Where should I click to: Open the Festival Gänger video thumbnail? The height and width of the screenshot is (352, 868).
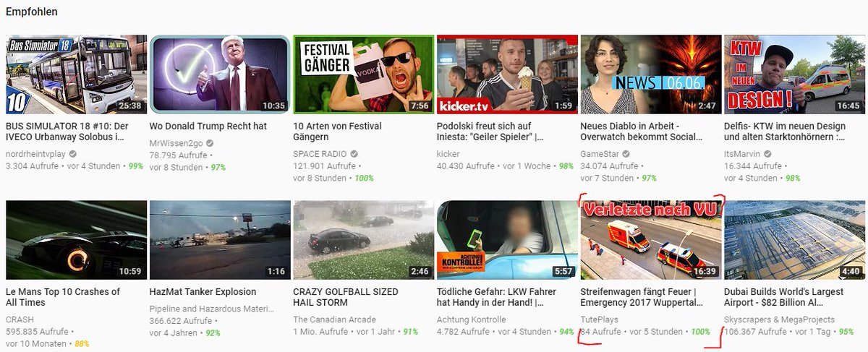(363, 74)
